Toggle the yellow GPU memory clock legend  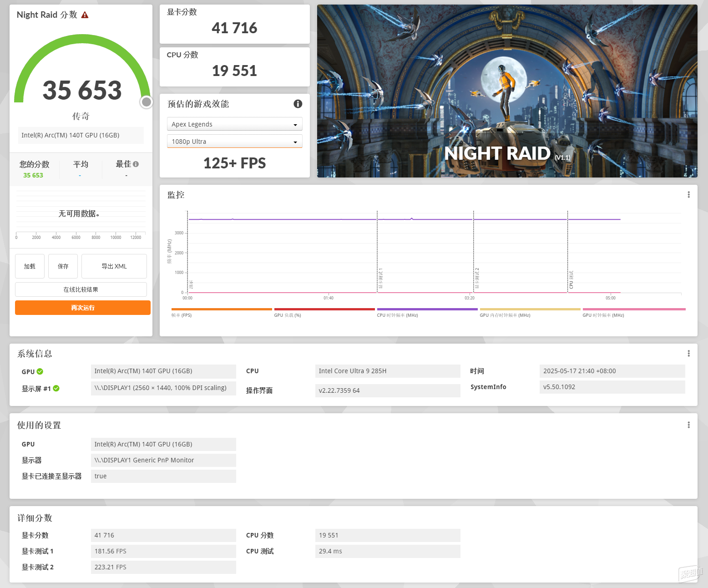530,312
